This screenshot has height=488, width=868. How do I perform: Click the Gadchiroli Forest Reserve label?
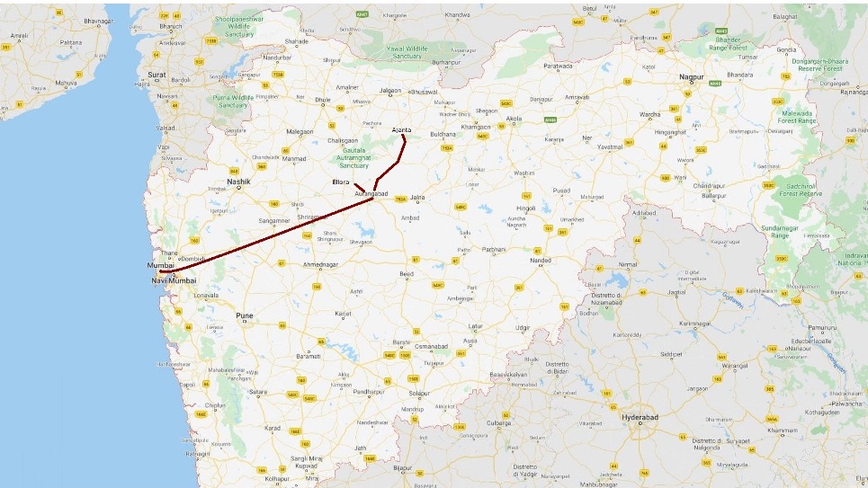click(x=801, y=190)
